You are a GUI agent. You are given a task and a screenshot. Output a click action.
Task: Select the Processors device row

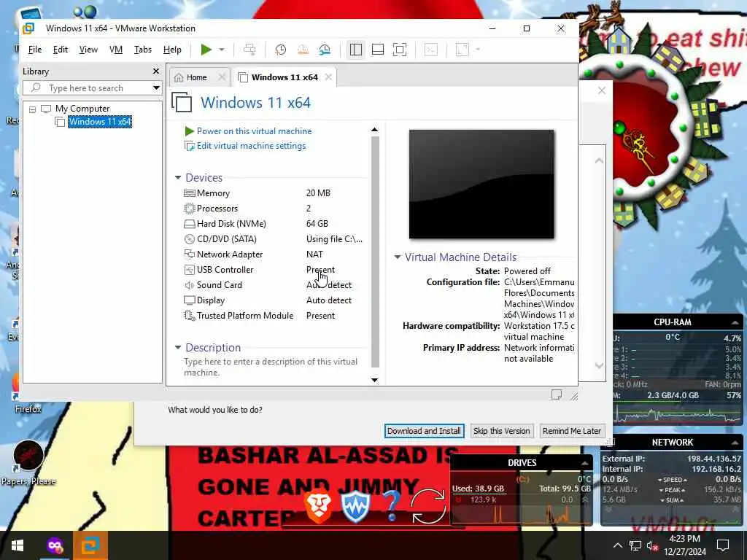coord(273,208)
